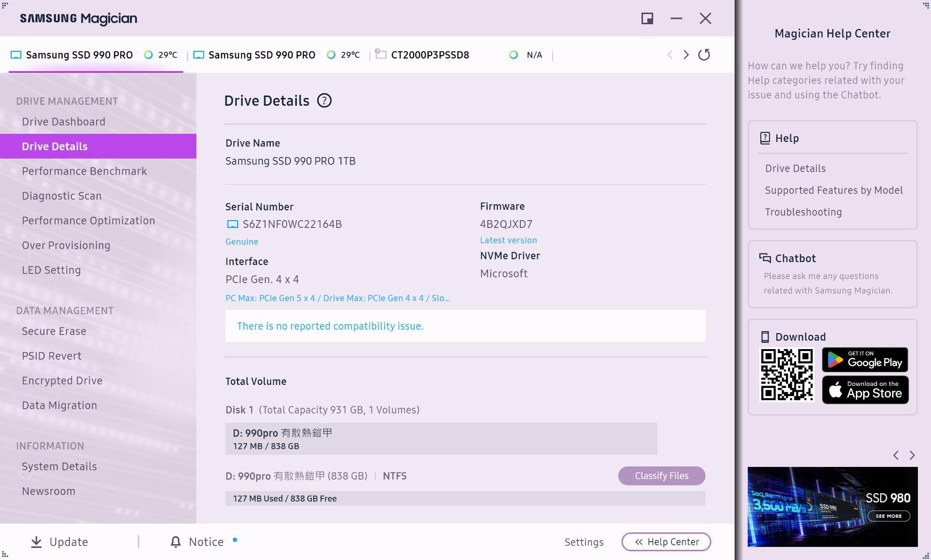The image size is (931, 560).
Task: Show previous drives with the left arrow
Action: tap(670, 55)
